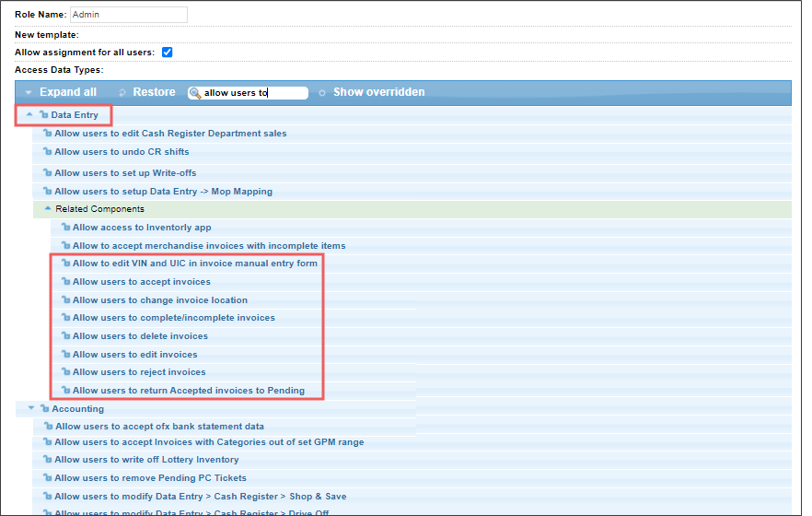Viewport: 812px width, 516px height.
Task: Select Allow users to setup Data Entry -> Mop Mapping
Action: (x=163, y=192)
